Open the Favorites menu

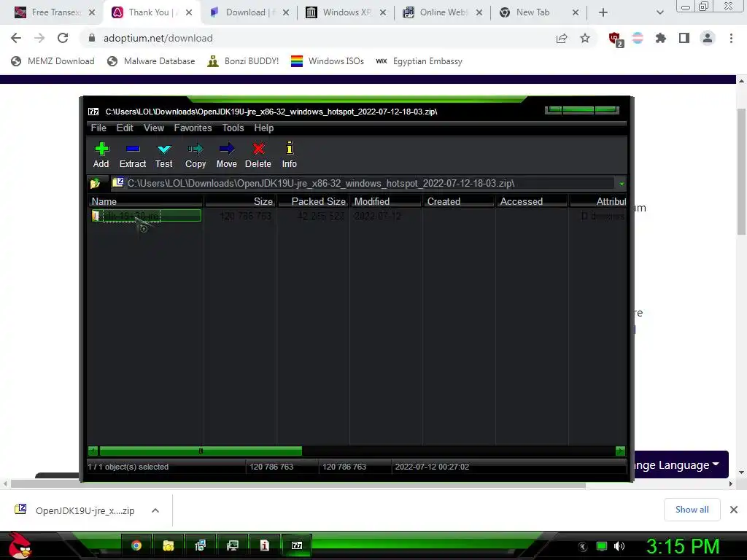[x=193, y=128]
